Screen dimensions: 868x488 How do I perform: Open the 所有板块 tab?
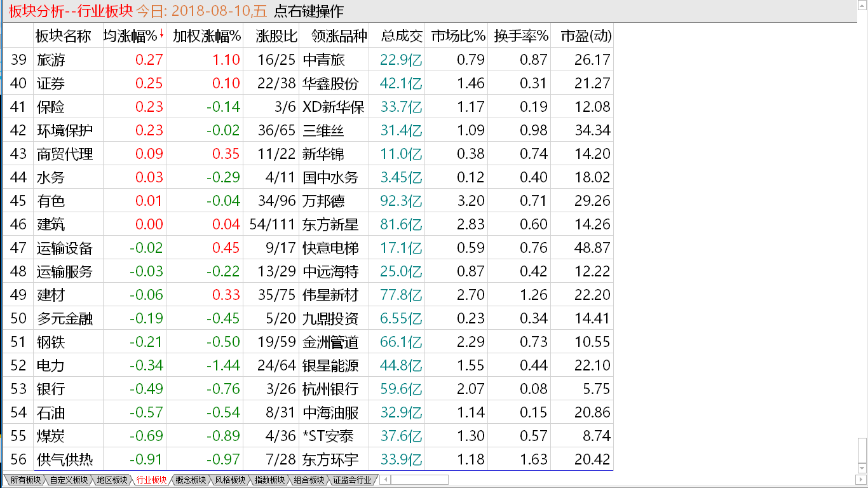(x=25, y=480)
